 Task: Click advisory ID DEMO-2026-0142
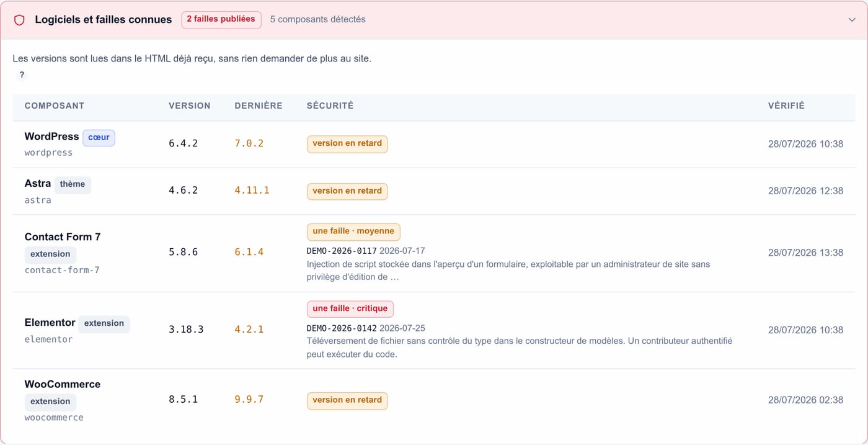point(342,328)
